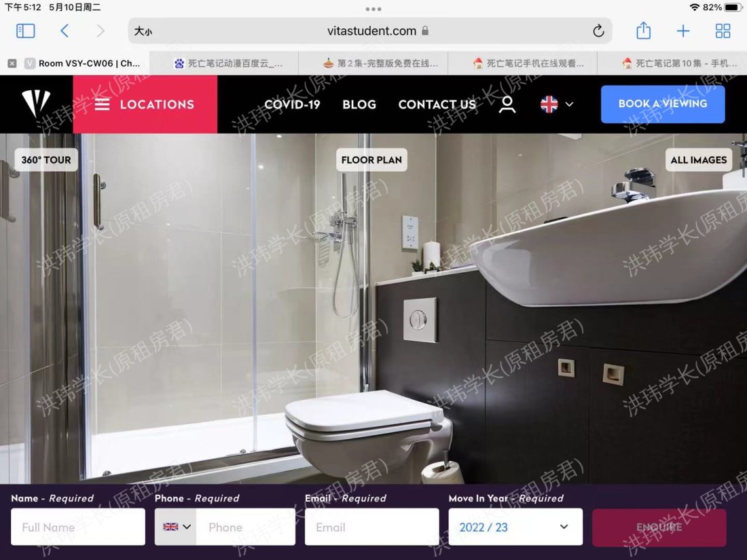Click the Vita Student logo
The width and height of the screenshot is (747, 560).
point(36,104)
